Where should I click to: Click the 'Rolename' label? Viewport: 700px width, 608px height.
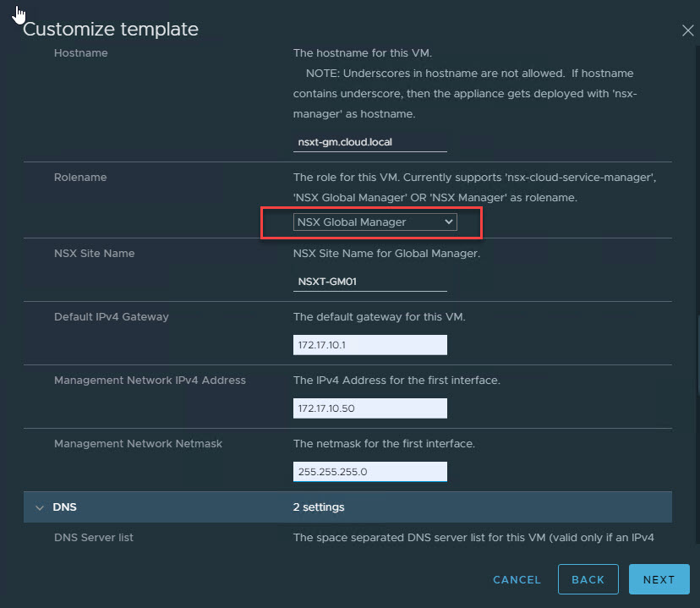pos(80,178)
